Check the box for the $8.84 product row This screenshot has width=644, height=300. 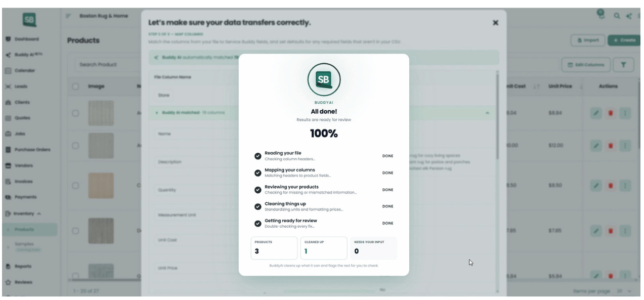click(x=75, y=113)
